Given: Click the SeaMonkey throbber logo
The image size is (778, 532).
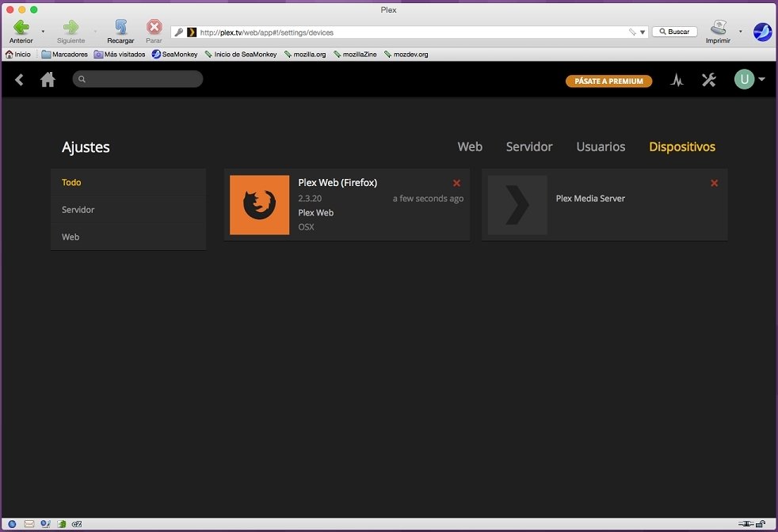Looking at the screenshot, I should coord(762,32).
